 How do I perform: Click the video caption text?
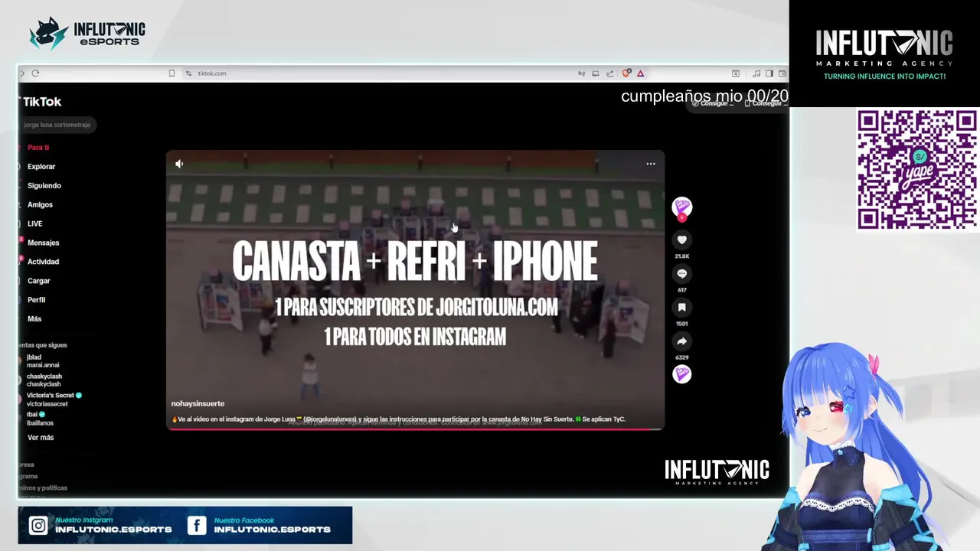tap(398, 419)
